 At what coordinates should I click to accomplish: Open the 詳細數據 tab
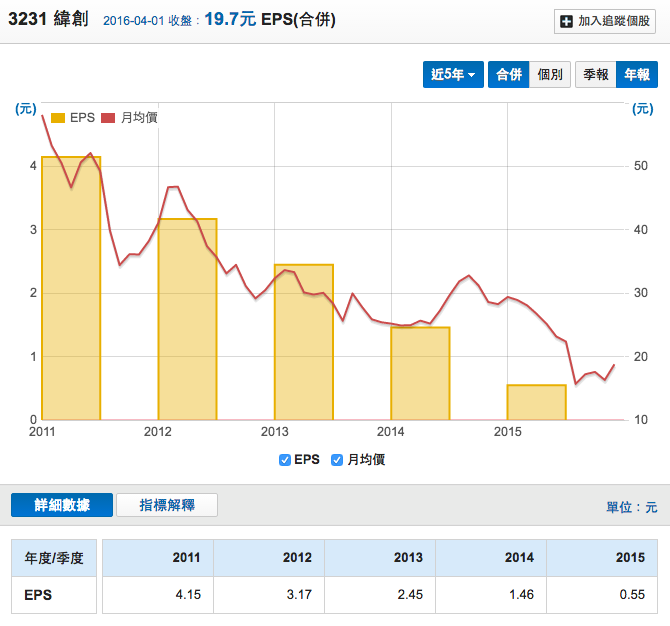click(62, 505)
